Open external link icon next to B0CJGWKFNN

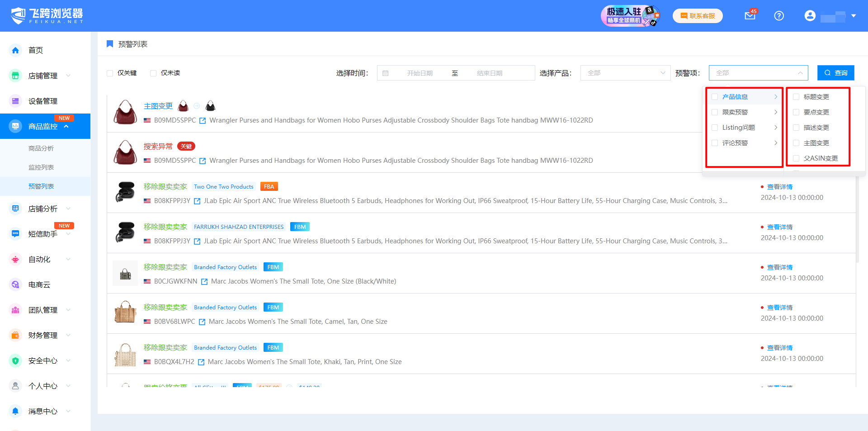(204, 282)
